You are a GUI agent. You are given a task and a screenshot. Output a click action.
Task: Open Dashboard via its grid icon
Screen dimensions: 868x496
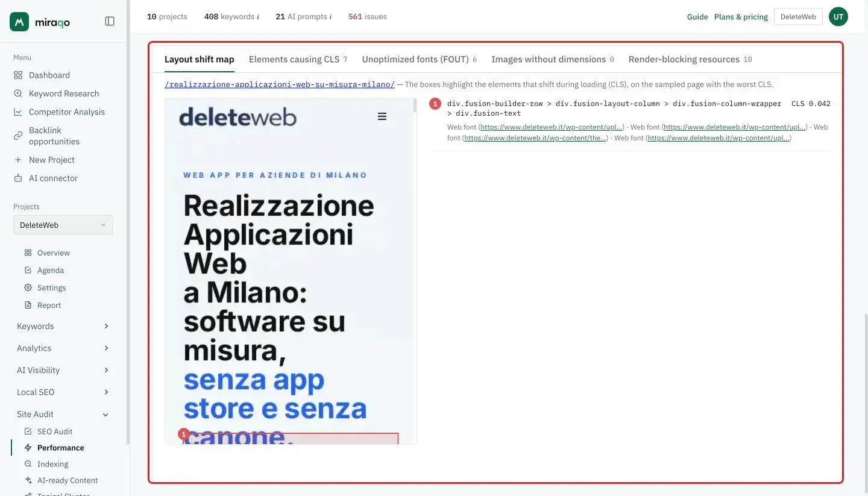click(18, 75)
